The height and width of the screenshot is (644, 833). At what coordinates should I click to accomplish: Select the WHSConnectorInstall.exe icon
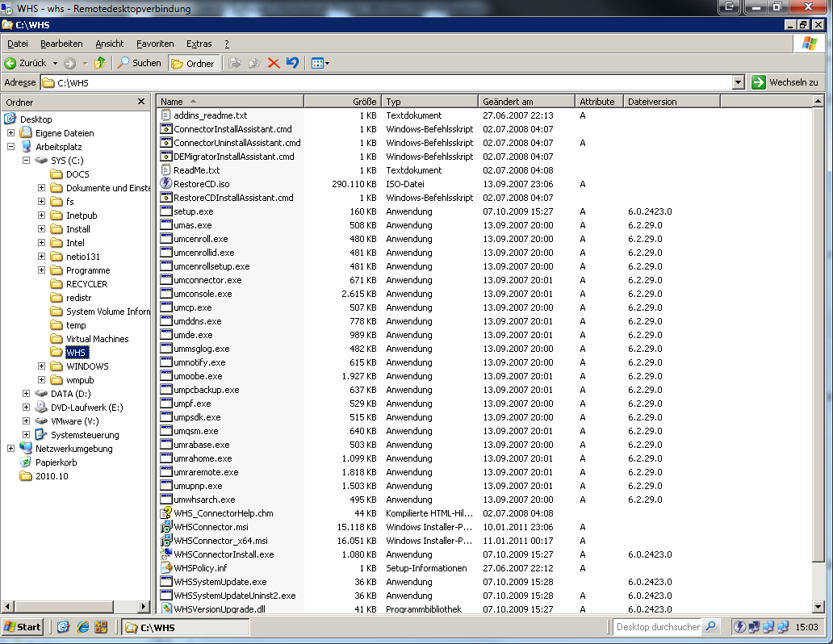(x=165, y=554)
